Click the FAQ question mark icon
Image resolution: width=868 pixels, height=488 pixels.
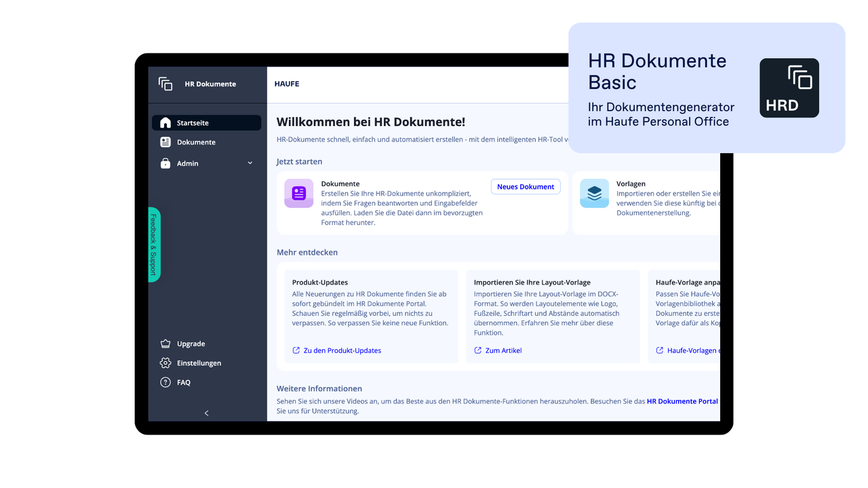(x=165, y=382)
